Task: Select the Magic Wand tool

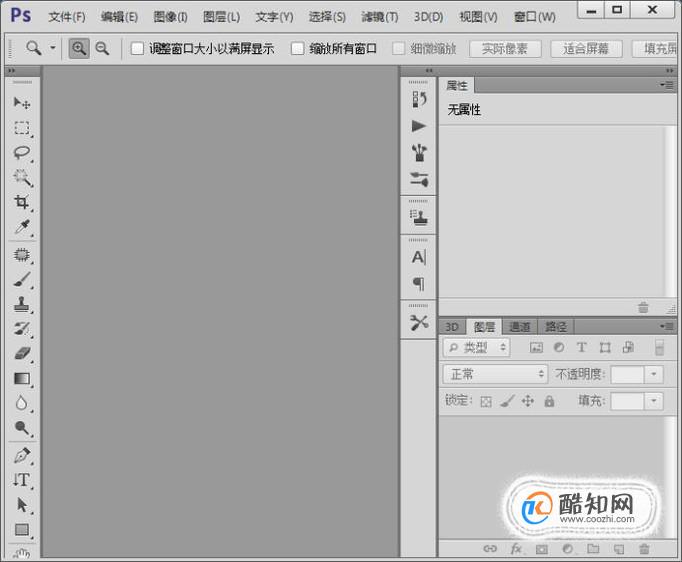Action: [22, 178]
